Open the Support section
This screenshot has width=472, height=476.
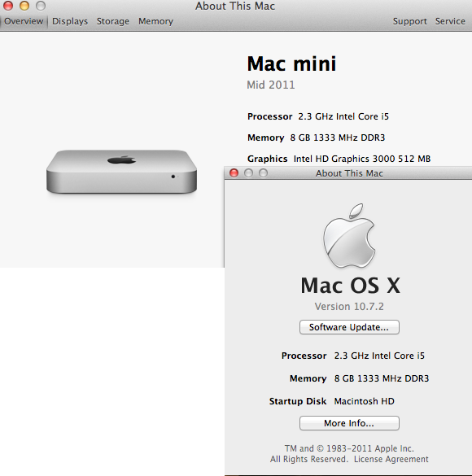tap(410, 21)
